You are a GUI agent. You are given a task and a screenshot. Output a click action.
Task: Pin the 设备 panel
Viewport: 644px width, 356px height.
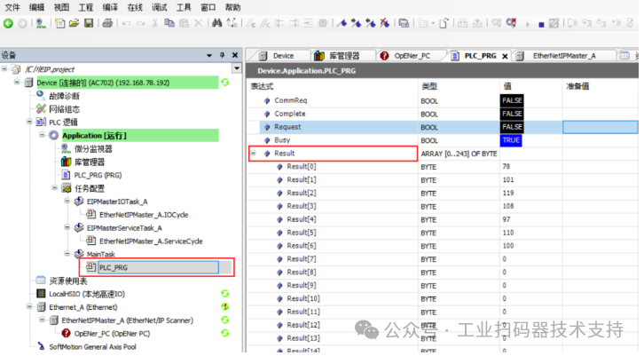222,55
